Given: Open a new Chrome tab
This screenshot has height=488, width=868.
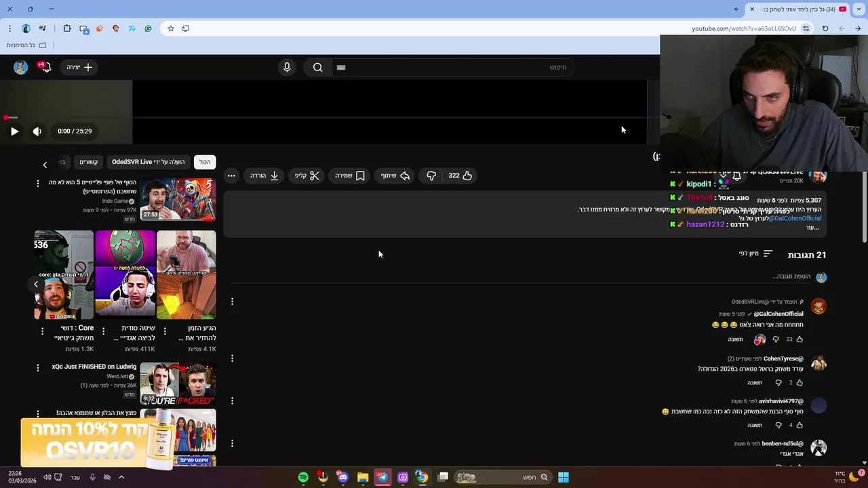Looking at the screenshot, I should coord(736,9).
